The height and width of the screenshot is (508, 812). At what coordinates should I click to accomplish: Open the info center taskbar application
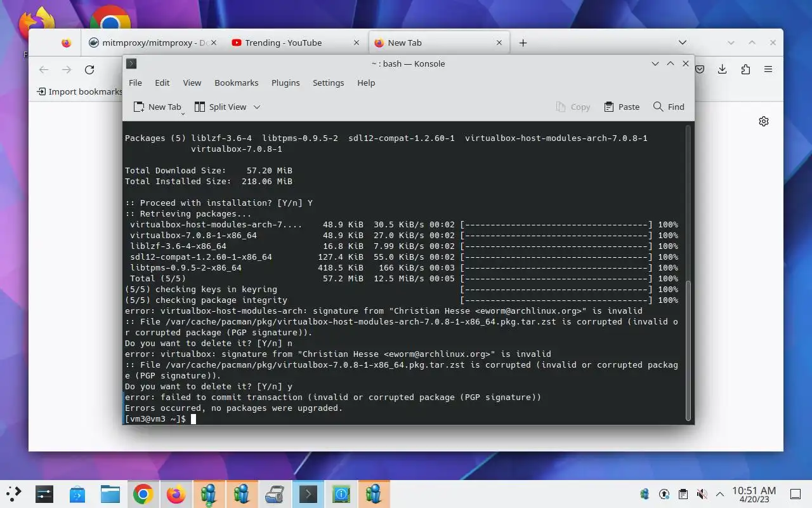pyautogui.click(x=341, y=493)
